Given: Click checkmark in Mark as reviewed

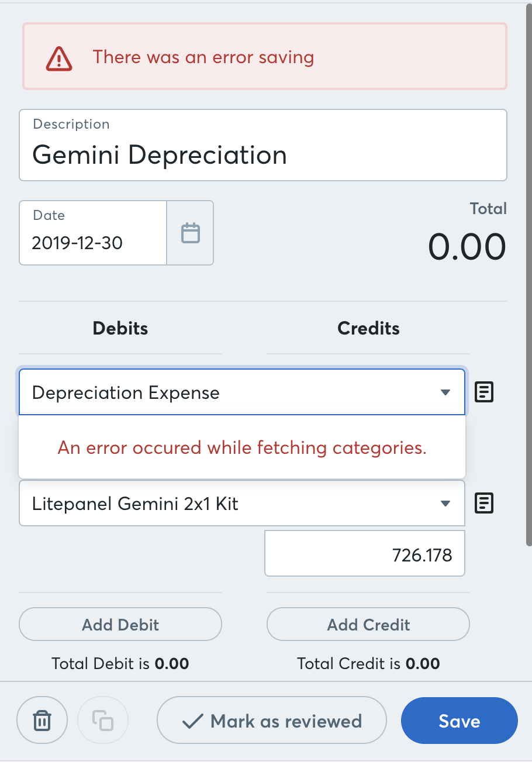Looking at the screenshot, I should click(x=192, y=721).
